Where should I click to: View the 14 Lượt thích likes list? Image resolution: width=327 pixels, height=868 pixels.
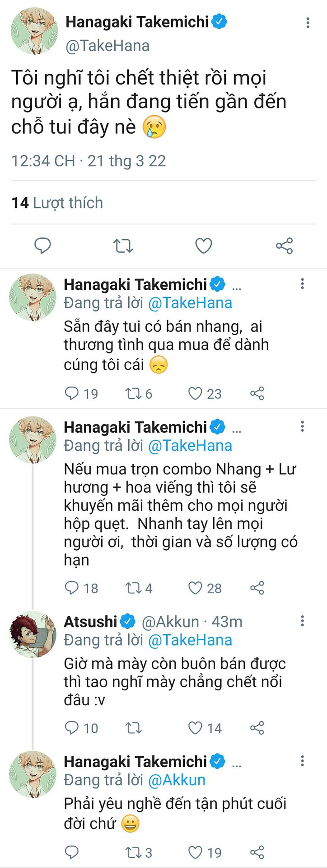pos(57,203)
